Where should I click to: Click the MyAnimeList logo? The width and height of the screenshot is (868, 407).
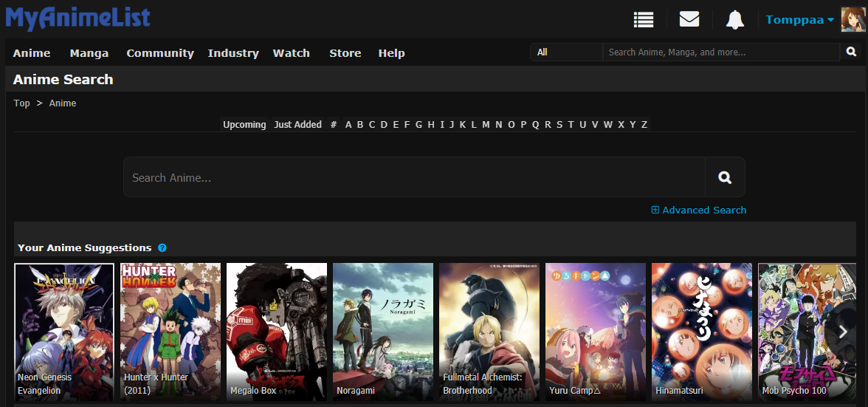click(x=77, y=19)
